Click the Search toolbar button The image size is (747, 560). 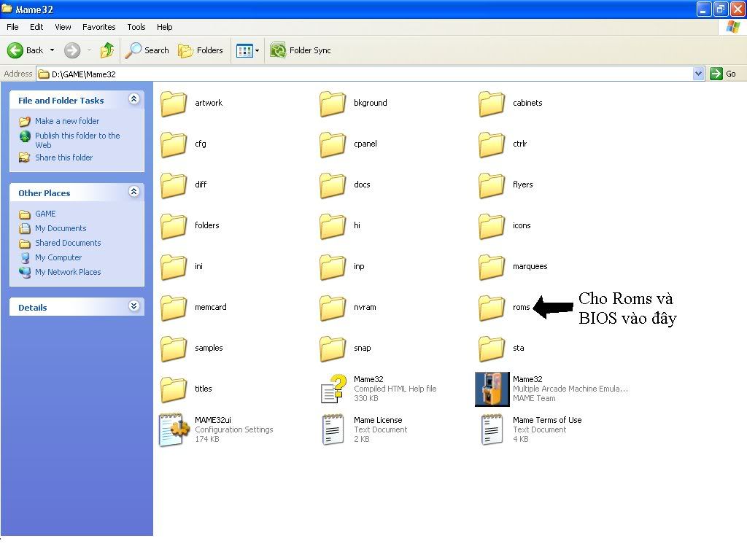coord(147,50)
